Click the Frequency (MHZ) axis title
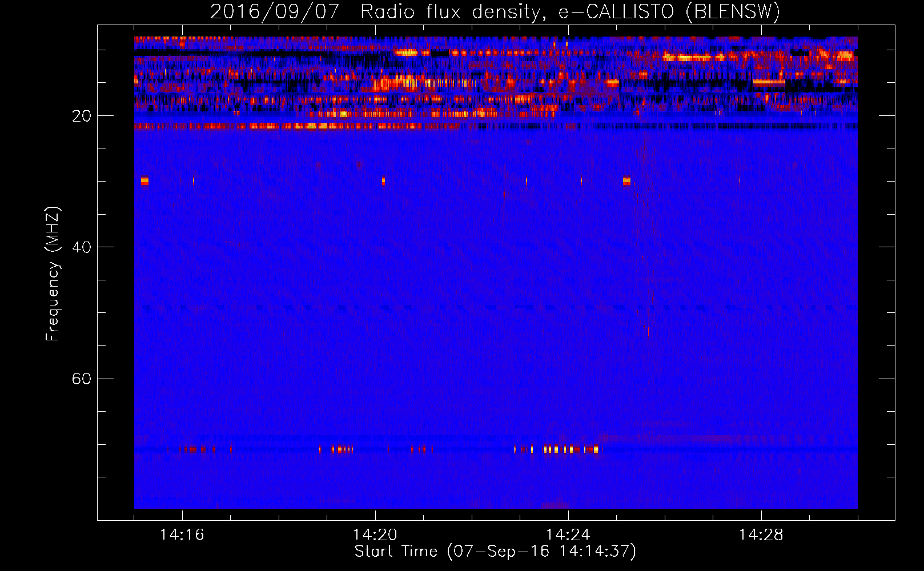 pos(53,274)
